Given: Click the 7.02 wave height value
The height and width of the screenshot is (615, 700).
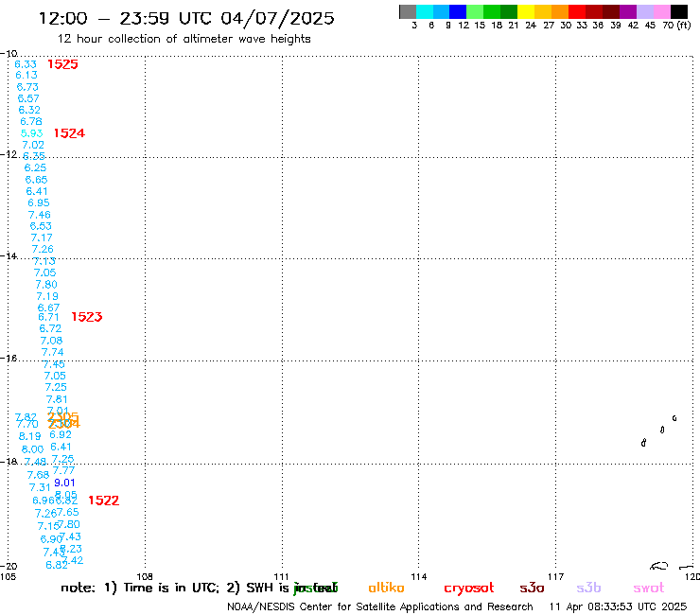Looking at the screenshot, I should coord(33,145).
